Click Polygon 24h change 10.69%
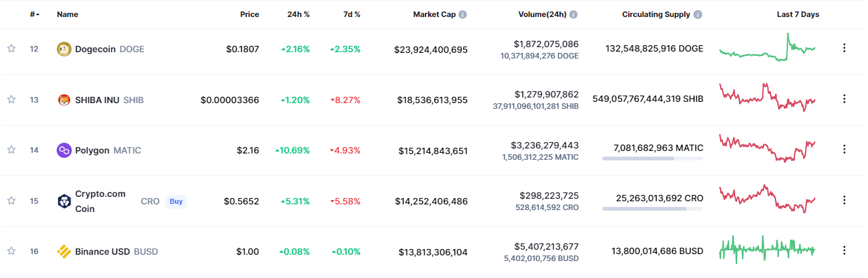 293,150
